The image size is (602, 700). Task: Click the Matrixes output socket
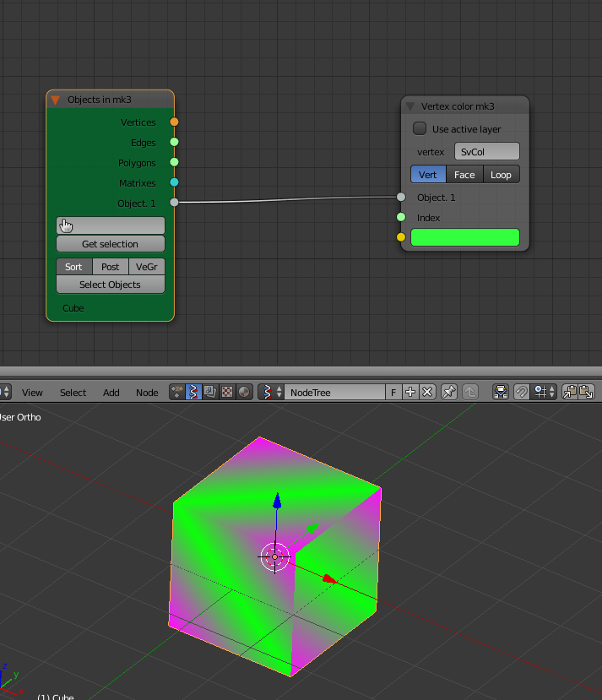coord(174,182)
